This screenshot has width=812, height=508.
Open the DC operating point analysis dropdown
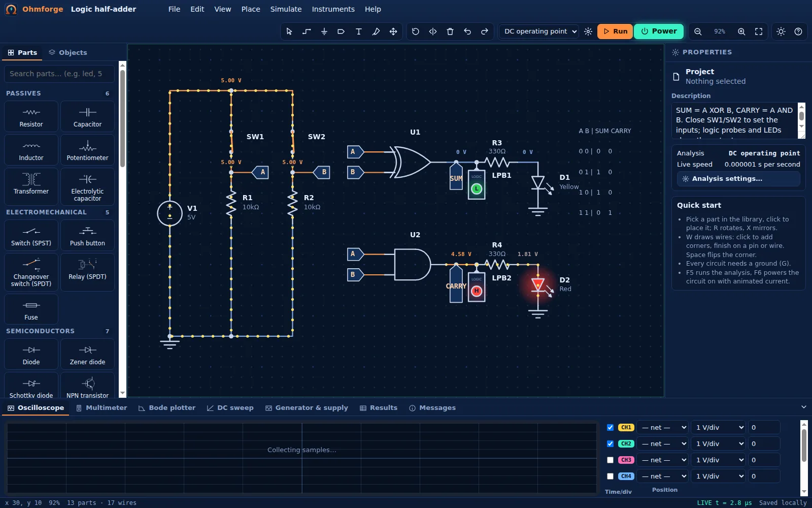click(x=539, y=31)
